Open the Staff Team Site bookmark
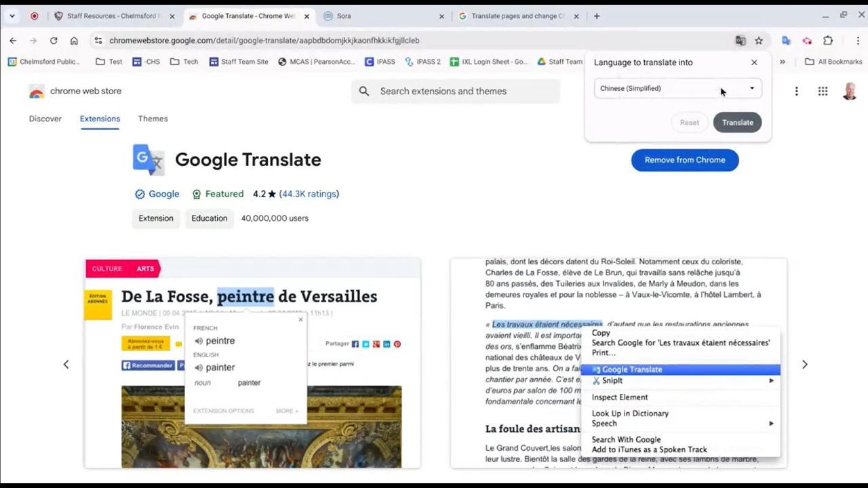The width and height of the screenshot is (868, 488). [x=239, y=62]
